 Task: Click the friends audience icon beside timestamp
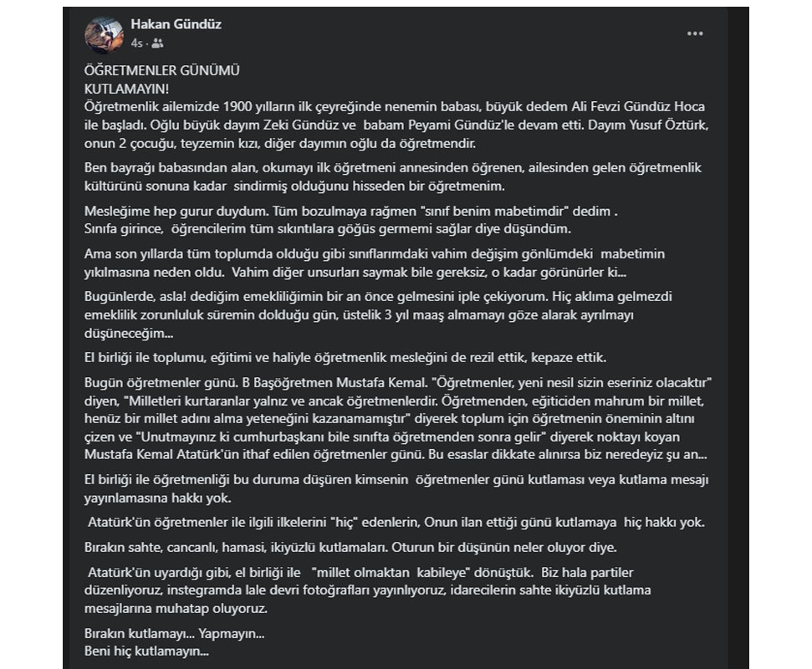coord(157,43)
